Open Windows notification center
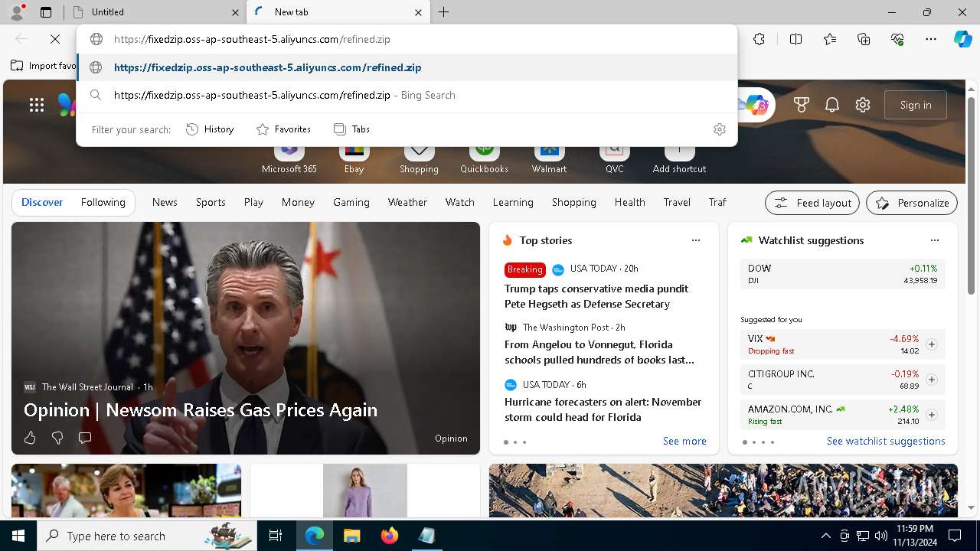Image resolution: width=980 pixels, height=551 pixels. click(955, 536)
